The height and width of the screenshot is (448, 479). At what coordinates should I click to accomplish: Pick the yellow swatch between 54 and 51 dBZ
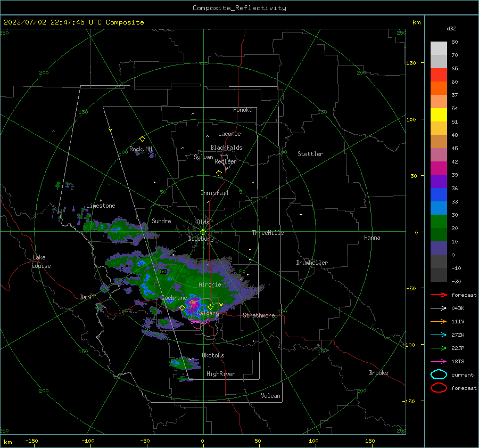coord(439,115)
